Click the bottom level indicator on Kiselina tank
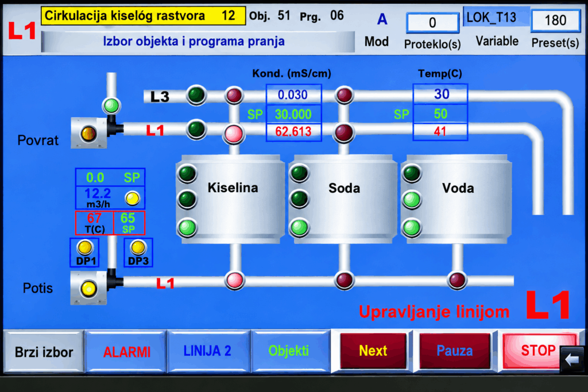 click(x=187, y=227)
